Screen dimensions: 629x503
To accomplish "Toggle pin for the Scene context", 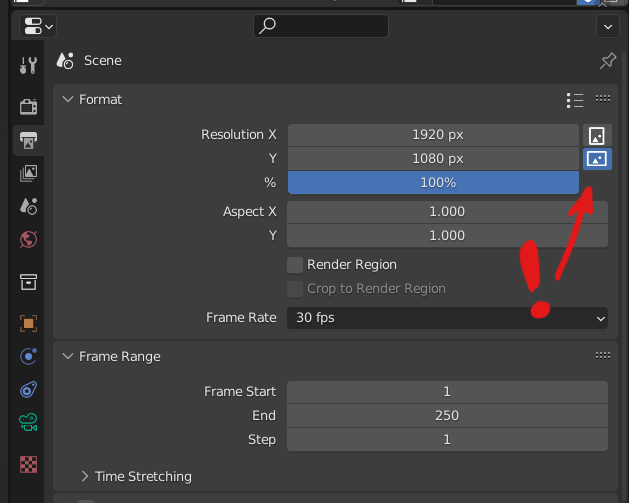I will (x=608, y=61).
